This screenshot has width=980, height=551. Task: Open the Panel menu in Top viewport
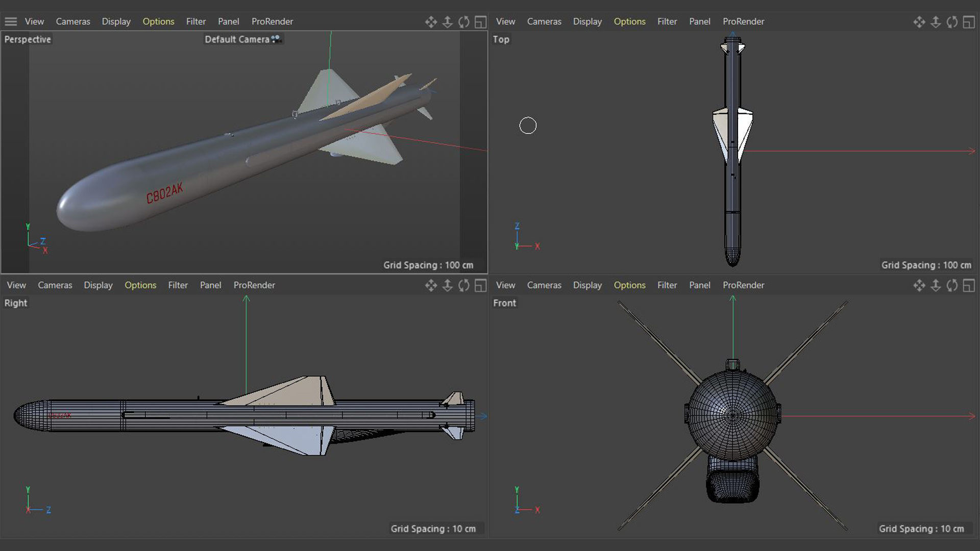[699, 21]
